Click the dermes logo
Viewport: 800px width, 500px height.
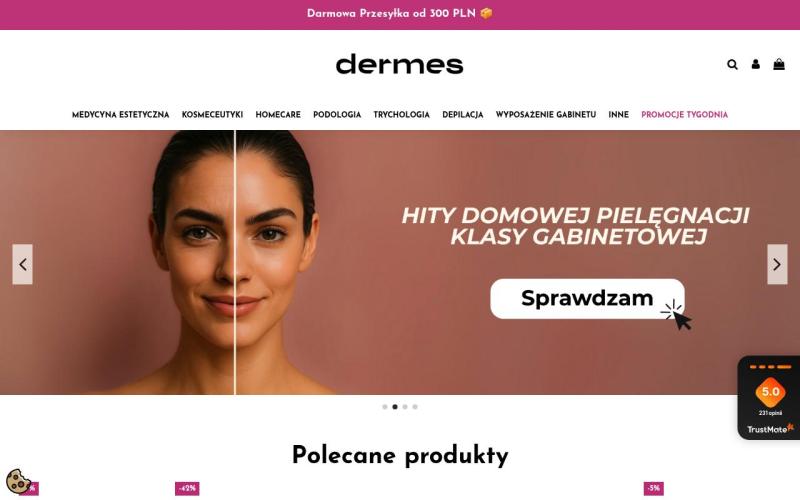pyautogui.click(x=399, y=64)
